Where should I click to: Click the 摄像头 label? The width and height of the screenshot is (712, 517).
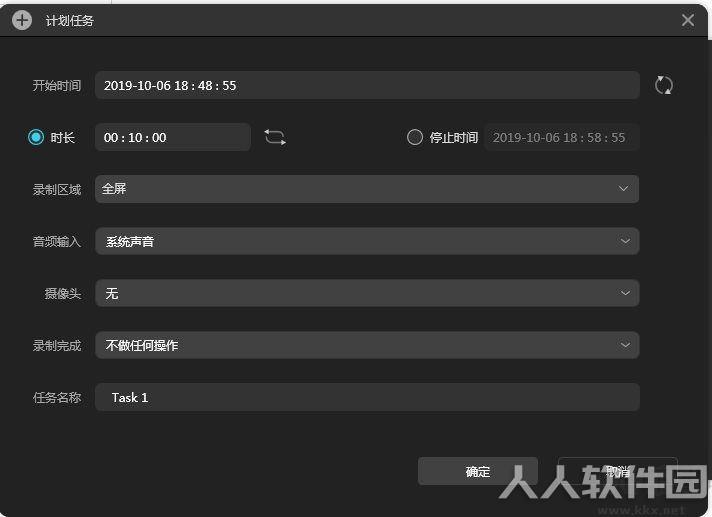coord(63,293)
